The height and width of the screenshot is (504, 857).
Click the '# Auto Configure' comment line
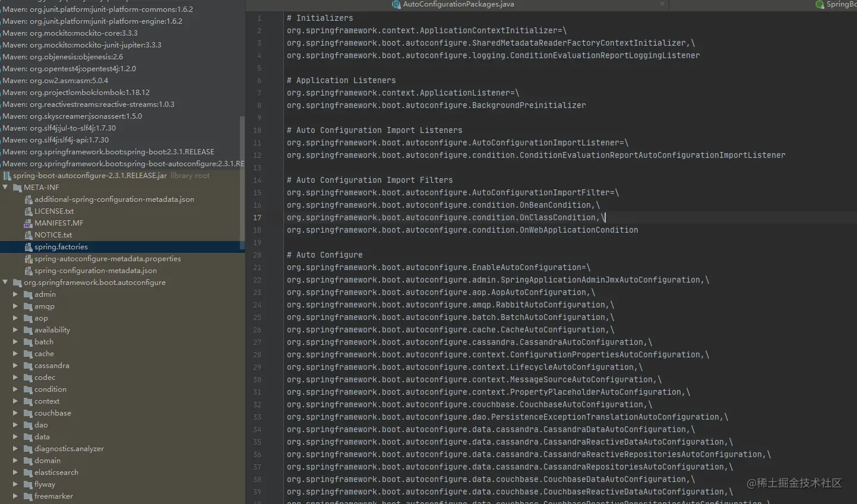[x=325, y=255]
